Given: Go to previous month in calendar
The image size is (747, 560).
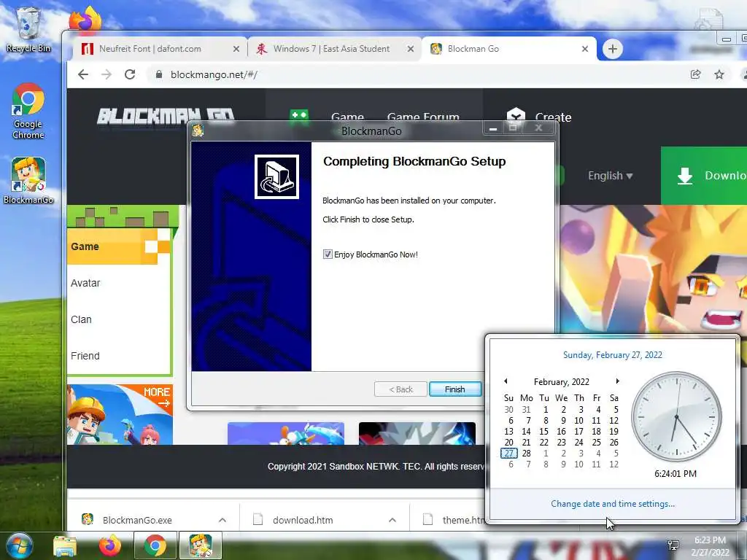Looking at the screenshot, I should click(506, 381).
